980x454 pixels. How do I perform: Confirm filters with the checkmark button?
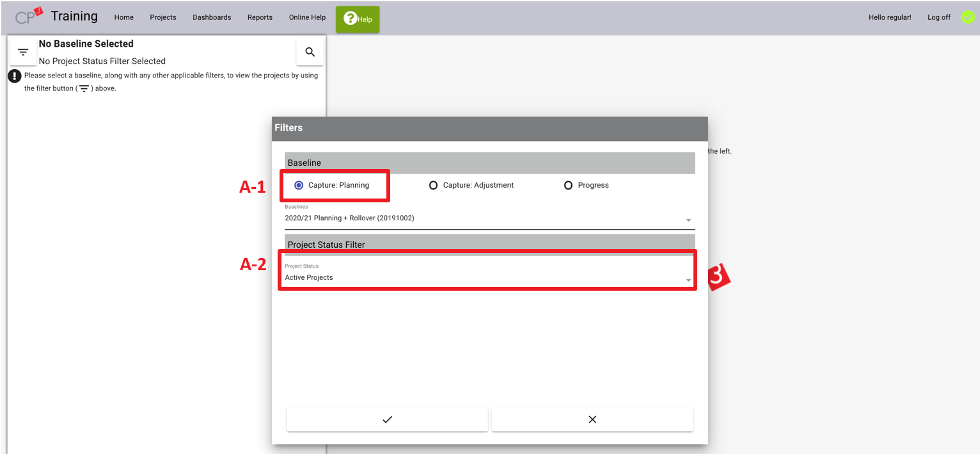click(x=387, y=419)
